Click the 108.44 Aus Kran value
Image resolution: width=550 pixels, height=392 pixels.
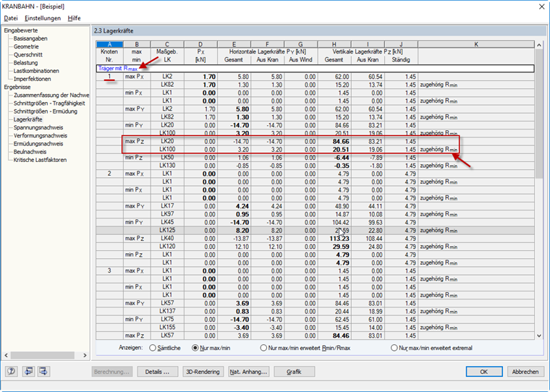pyautogui.click(x=368, y=239)
